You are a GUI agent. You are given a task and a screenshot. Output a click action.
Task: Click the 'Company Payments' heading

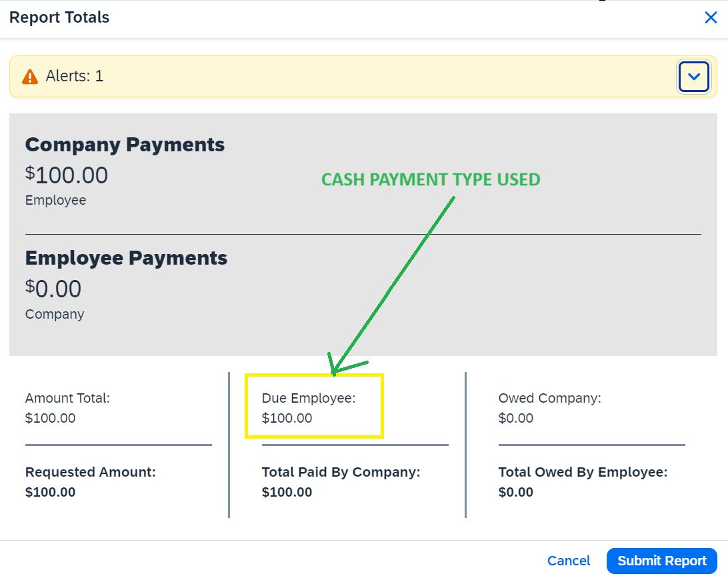click(125, 145)
